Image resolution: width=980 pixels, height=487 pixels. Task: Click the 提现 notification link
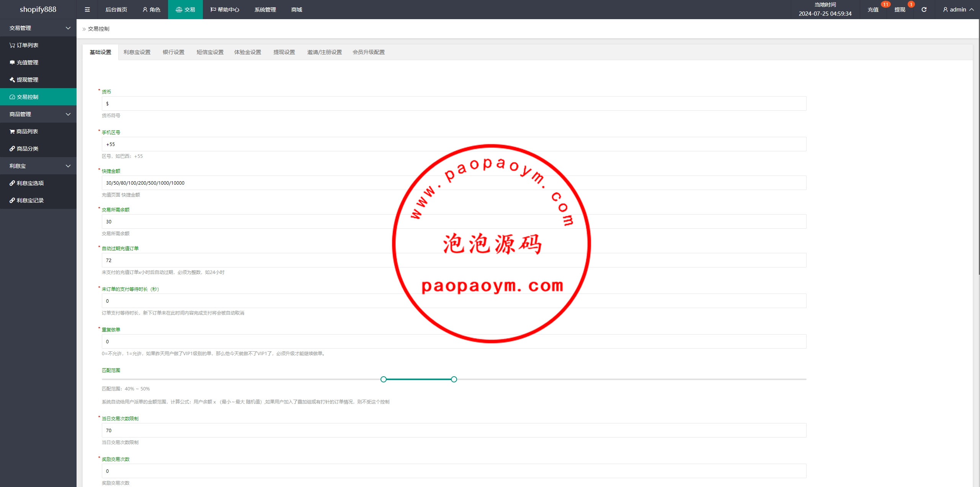coord(900,10)
